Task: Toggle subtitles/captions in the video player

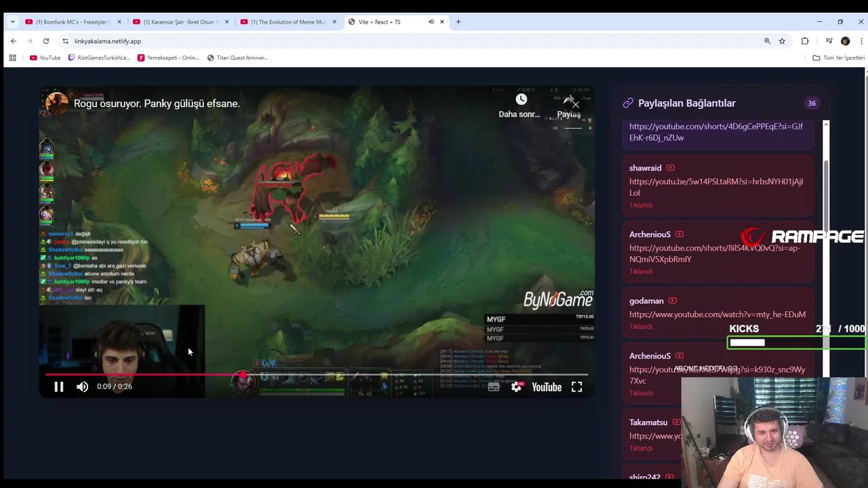Action: pos(494,387)
